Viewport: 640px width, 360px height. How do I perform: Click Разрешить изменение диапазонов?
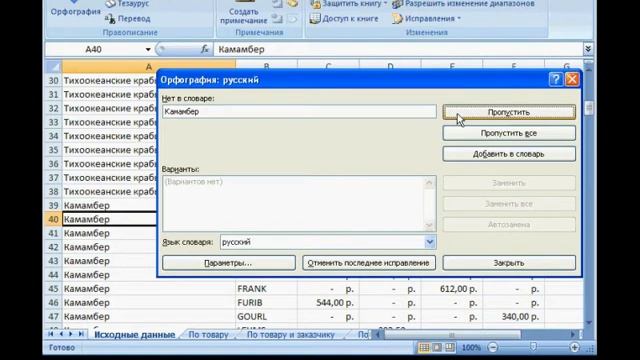[x=463, y=4]
